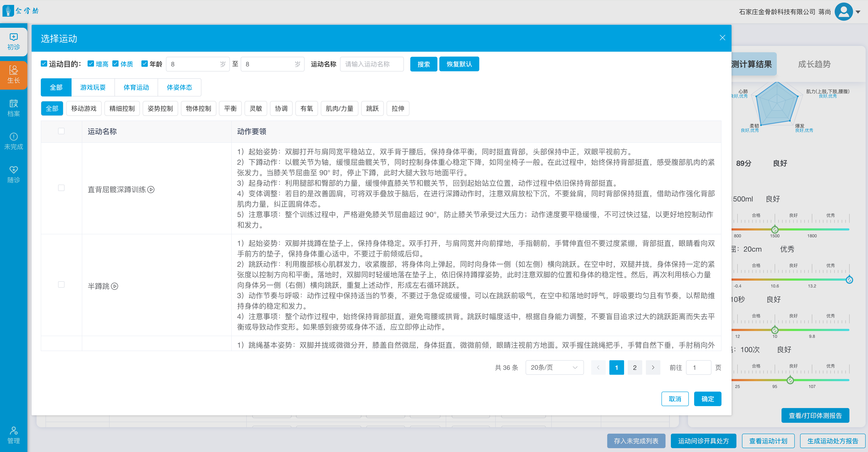Viewport: 868px width, 452px height.
Task: Click the 500ml gauge marker at 1500
Action: (775, 230)
